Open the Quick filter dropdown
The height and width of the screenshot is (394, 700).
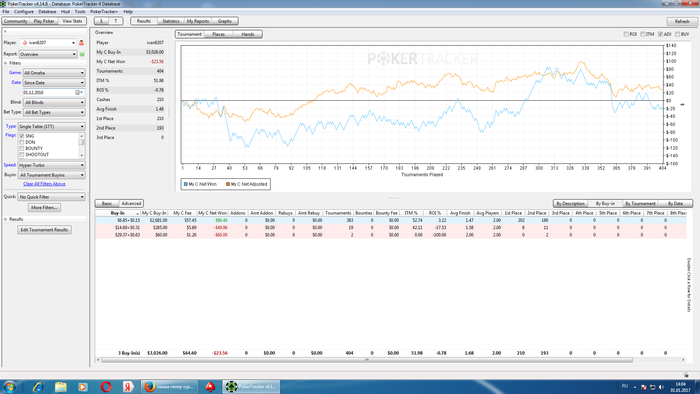tap(51, 197)
